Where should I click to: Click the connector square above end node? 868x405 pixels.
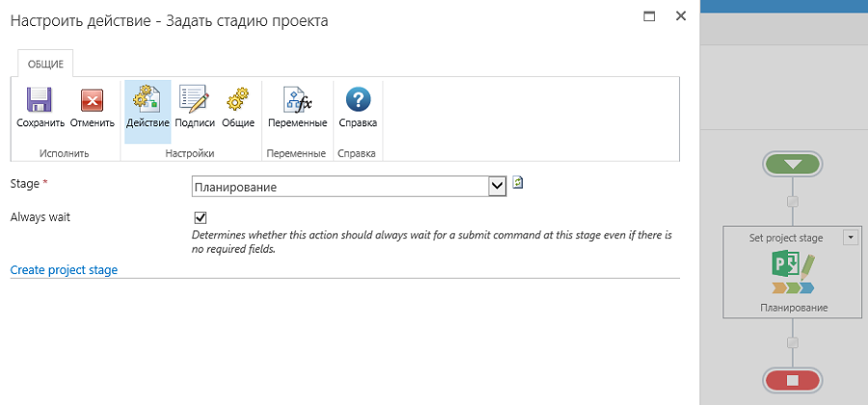(793, 343)
